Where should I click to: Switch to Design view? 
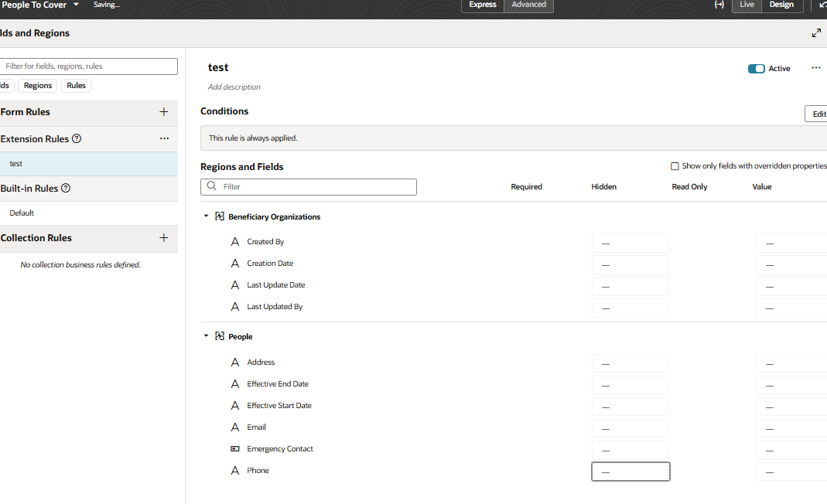click(x=781, y=5)
